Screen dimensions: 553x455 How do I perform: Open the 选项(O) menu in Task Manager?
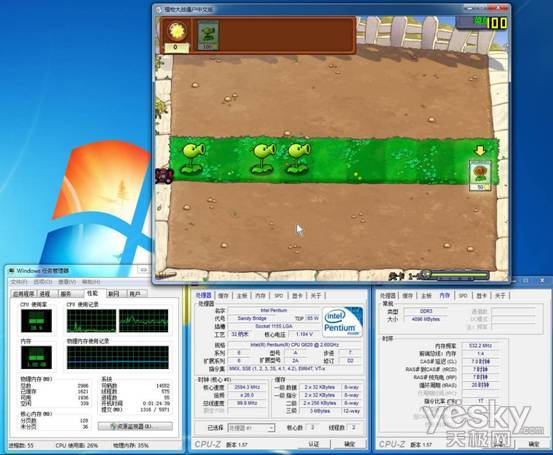[x=43, y=282]
